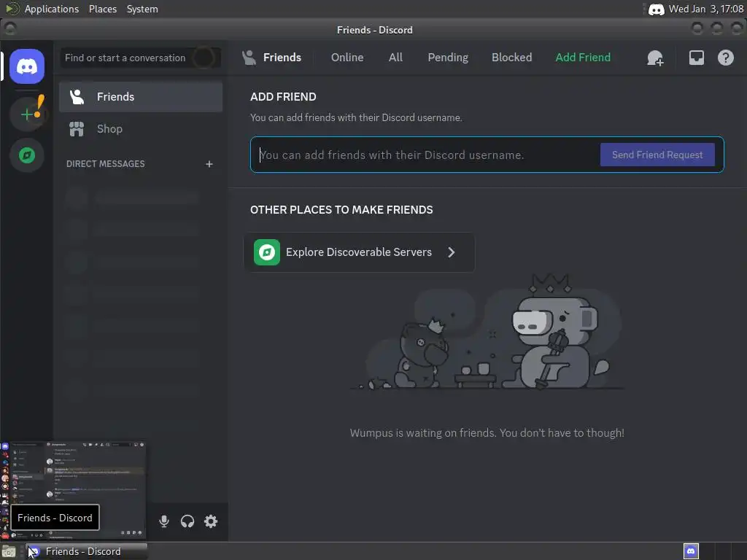
Task: Open Explore Discoverable Servers card
Action: 359,252
